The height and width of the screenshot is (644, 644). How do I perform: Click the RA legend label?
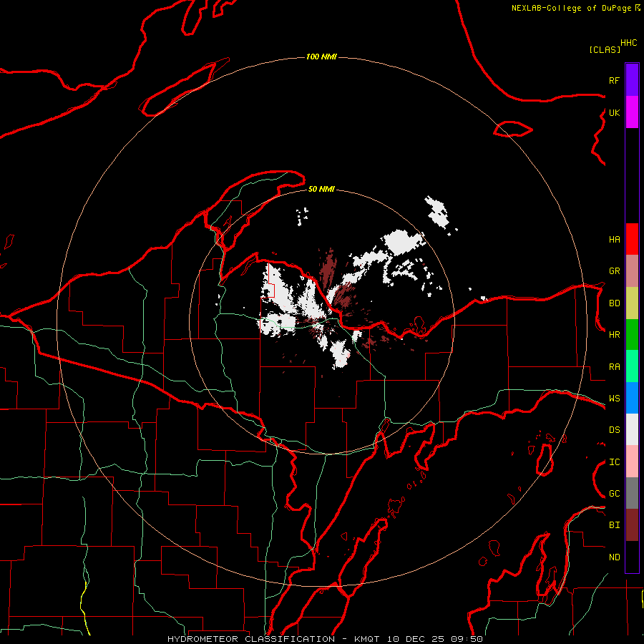pyautogui.click(x=614, y=367)
